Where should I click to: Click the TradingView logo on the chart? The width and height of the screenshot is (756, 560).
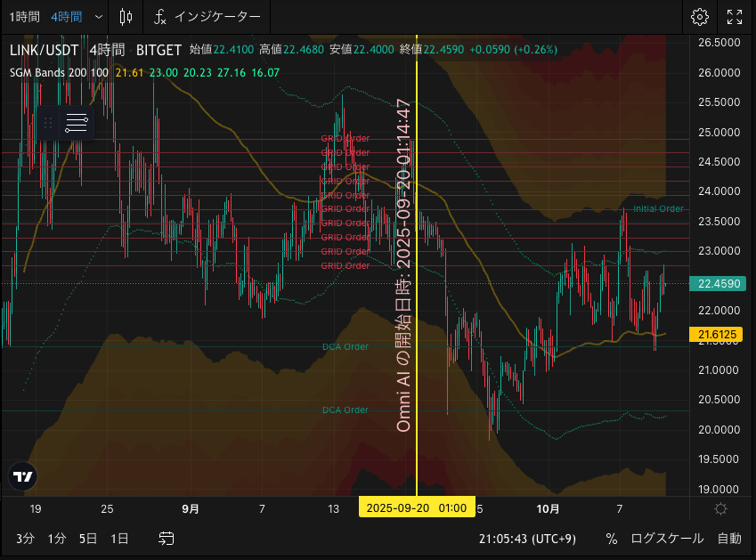(23, 476)
